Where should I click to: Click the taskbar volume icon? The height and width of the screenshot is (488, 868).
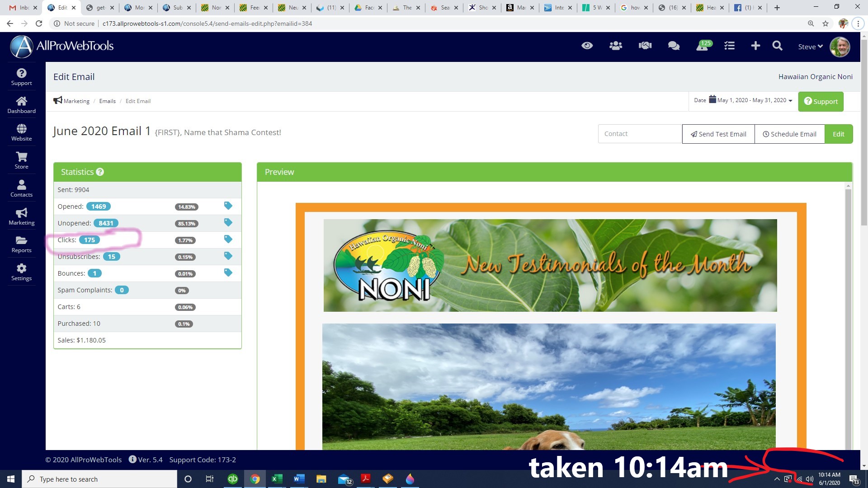810,479
